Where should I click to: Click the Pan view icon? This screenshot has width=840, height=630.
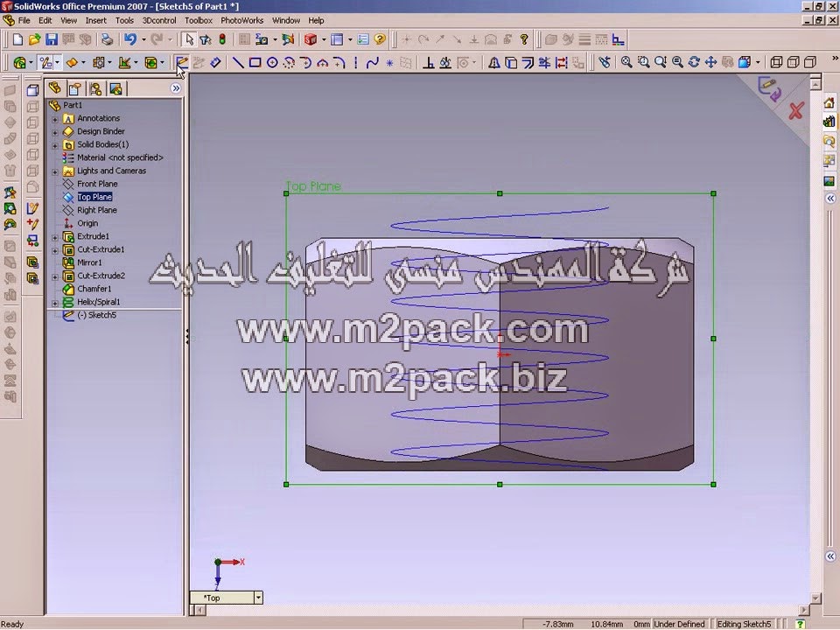tap(710, 62)
